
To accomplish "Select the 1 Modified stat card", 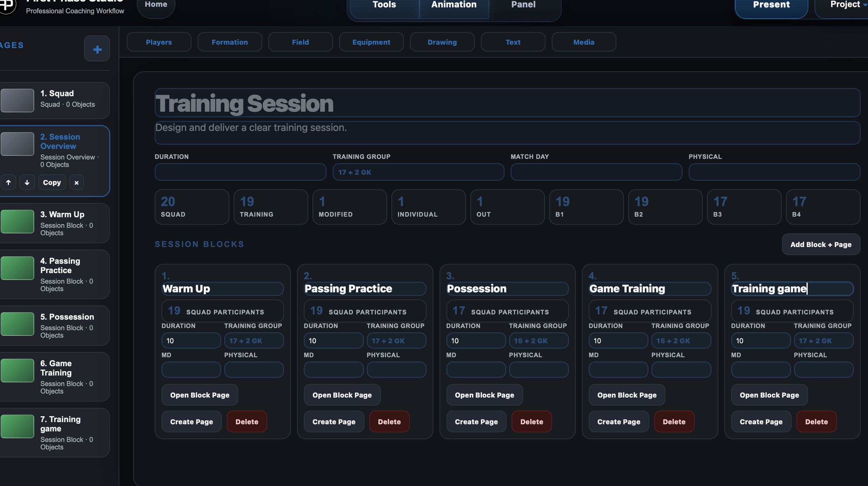I will tap(350, 207).
